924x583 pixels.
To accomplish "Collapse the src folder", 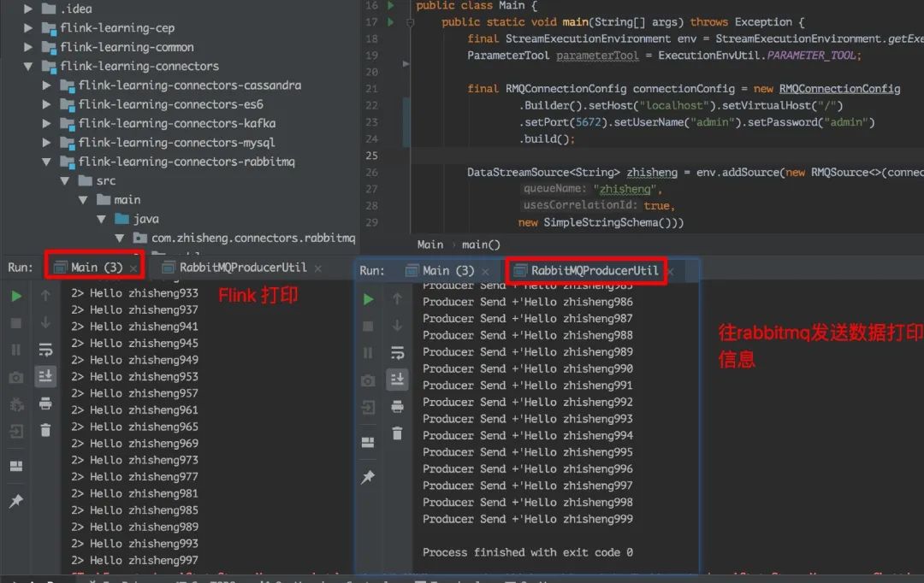I will point(65,180).
